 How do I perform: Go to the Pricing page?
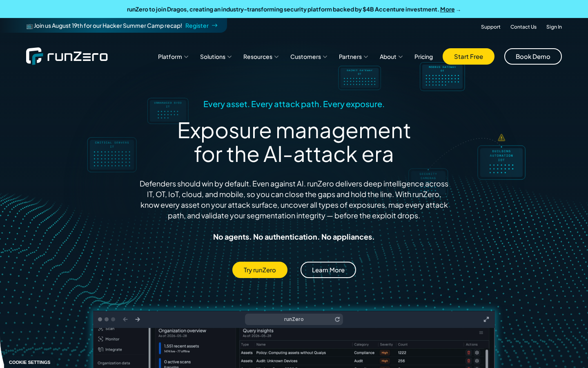pyautogui.click(x=423, y=57)
